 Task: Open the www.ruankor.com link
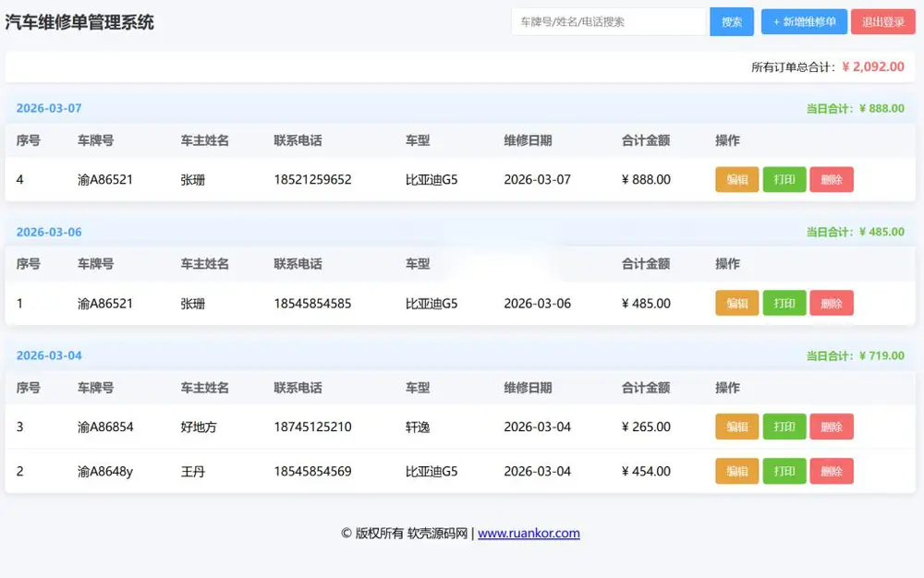click(x=529, y=534)
